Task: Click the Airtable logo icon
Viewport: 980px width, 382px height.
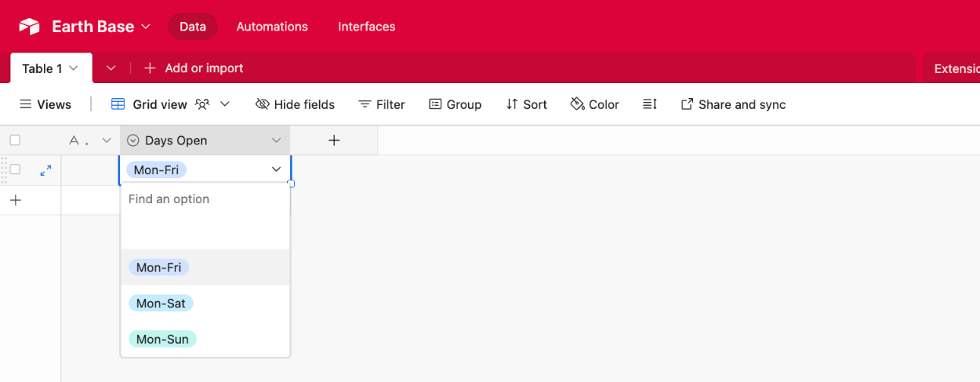Action: (29, 27)
